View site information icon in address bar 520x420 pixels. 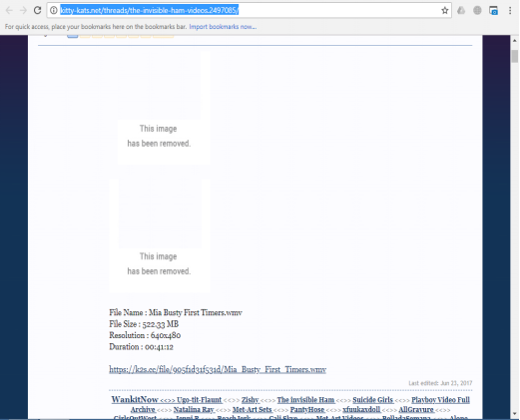coord(54,10)
